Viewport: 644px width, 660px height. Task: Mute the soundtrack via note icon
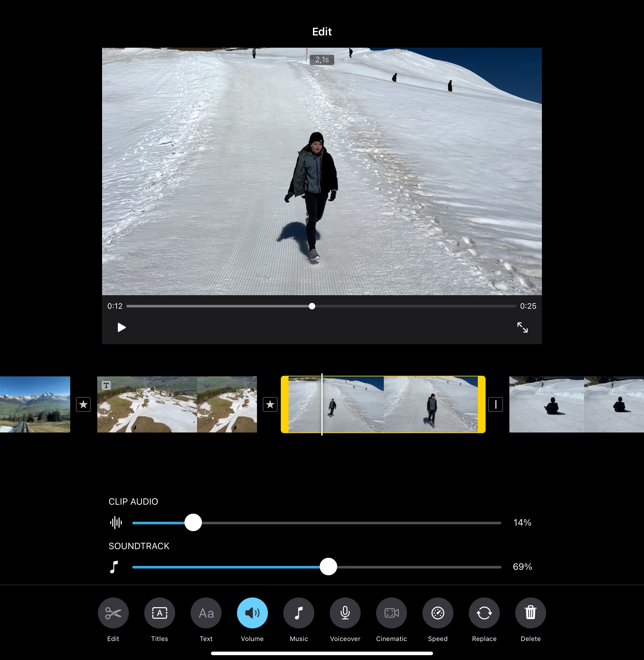tap(114, 567)
